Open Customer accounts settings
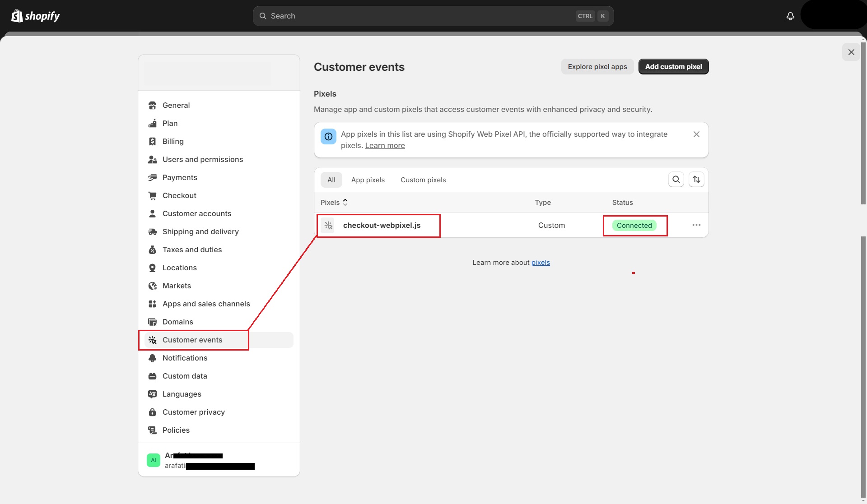Viewport: 867px width, 504px height. 219,213
